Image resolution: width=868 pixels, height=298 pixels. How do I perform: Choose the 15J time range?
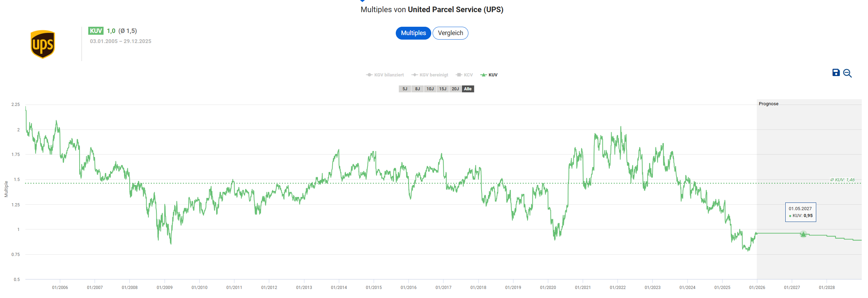coord(443,89)
